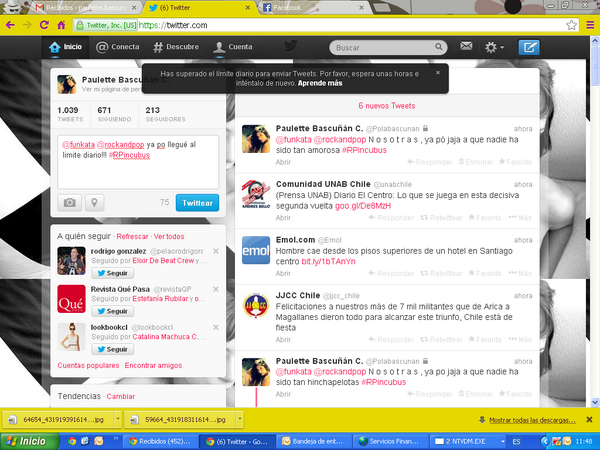Click Abrir under the Emol.com tweet

click(x=283, y=273)
